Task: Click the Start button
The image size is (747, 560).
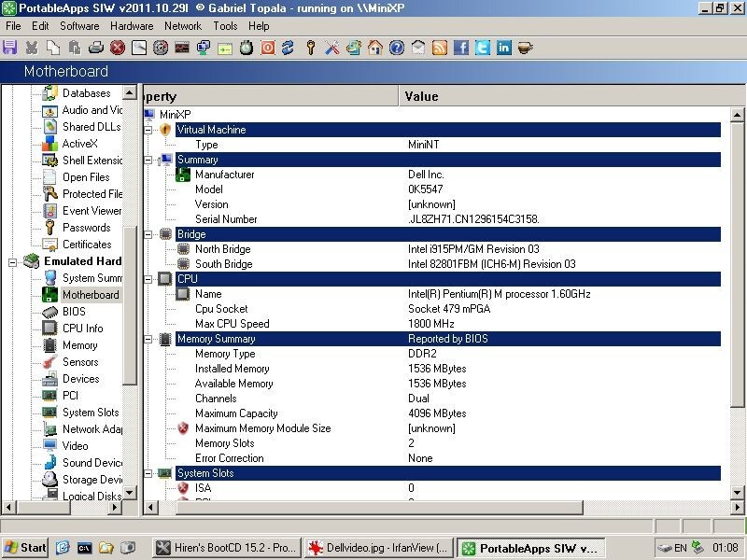Action: 25,548
